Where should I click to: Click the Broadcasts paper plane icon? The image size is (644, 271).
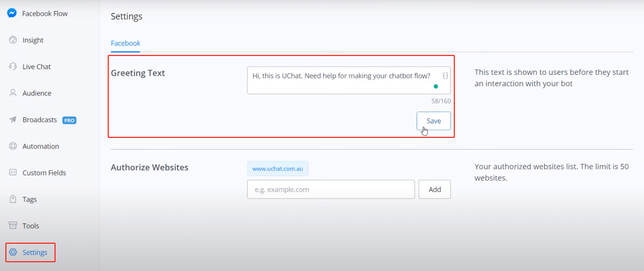[13, 119]
